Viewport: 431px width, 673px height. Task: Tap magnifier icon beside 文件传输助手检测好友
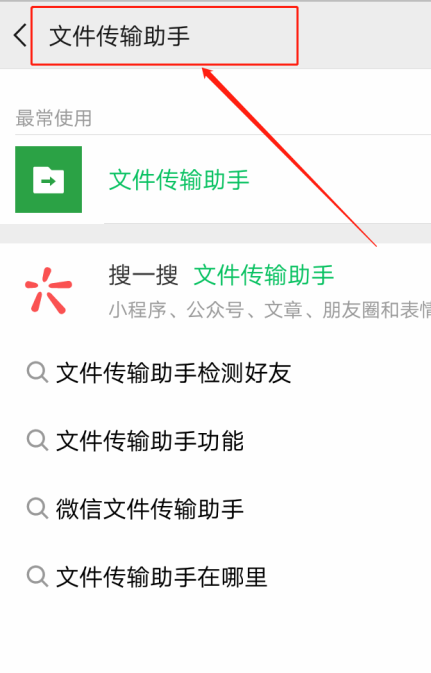(37, 372)
